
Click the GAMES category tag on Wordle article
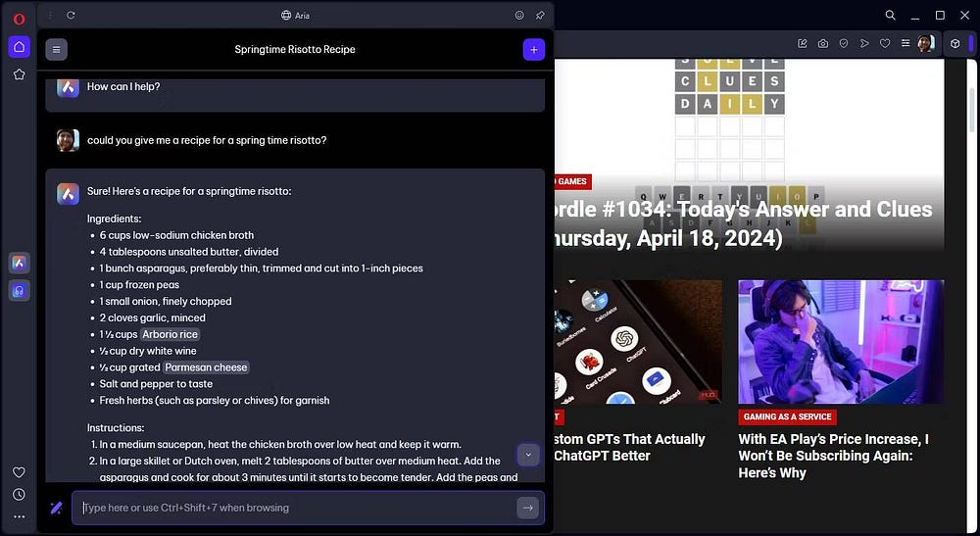point(572,182)
